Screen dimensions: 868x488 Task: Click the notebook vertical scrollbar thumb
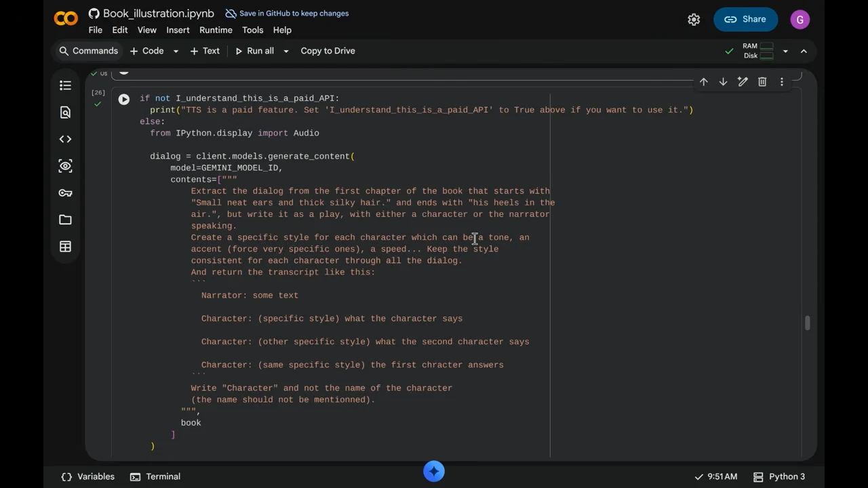807,323
